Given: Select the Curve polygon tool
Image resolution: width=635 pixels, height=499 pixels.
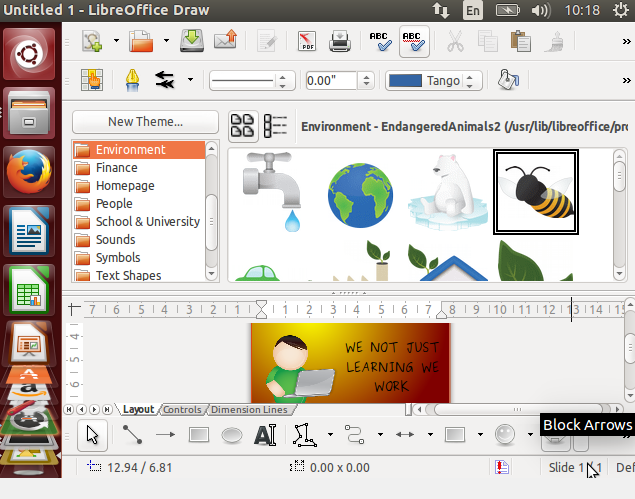Looking at the screenshot, I should click(x=304, y=435).
